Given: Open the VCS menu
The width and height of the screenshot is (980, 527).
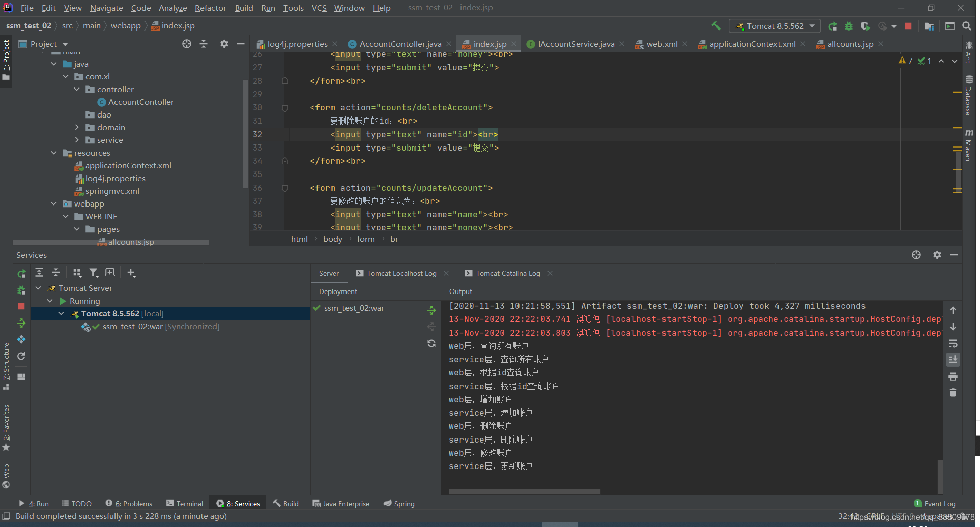Looking at the screenshot, I should pyautogui.click(x=319, y=8).
